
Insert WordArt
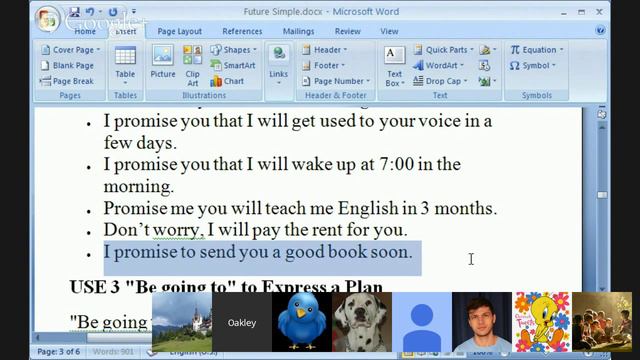point(438,65)
